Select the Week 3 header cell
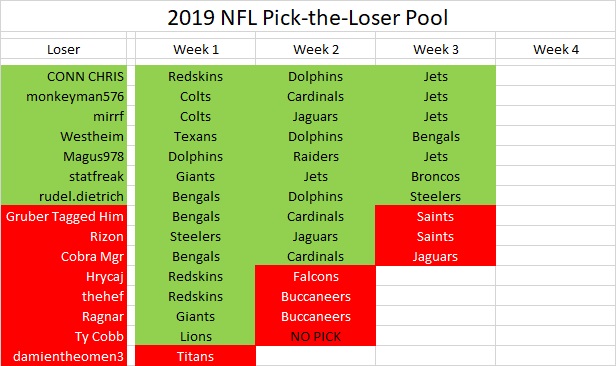Image resolution: width=616 pixels, height=366 pixels. click(436, 49)
